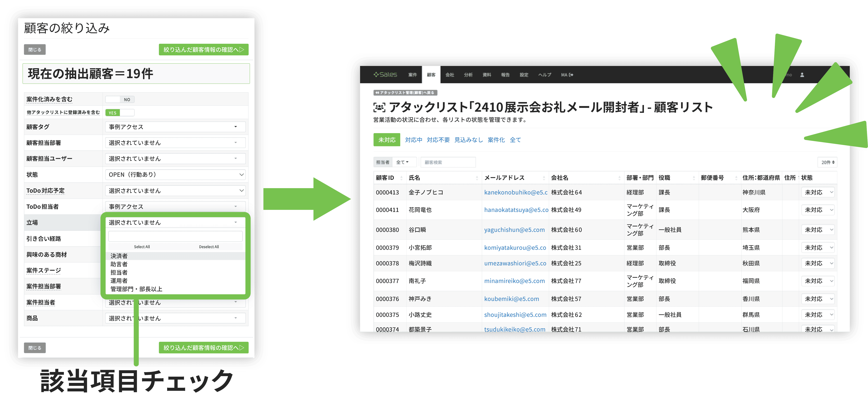The width and height of the screenshot is (868, 398).
Task: Switch to the 案件化 tab
Action: point(496,140)
